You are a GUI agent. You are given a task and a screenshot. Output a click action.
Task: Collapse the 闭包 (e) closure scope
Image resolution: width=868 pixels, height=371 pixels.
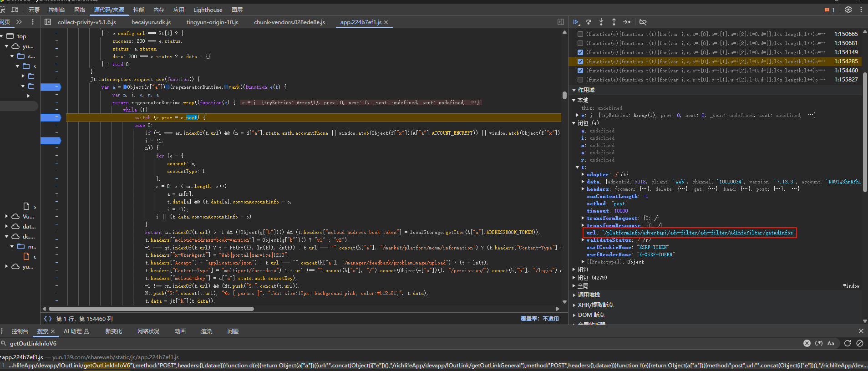tap(574, 123)
